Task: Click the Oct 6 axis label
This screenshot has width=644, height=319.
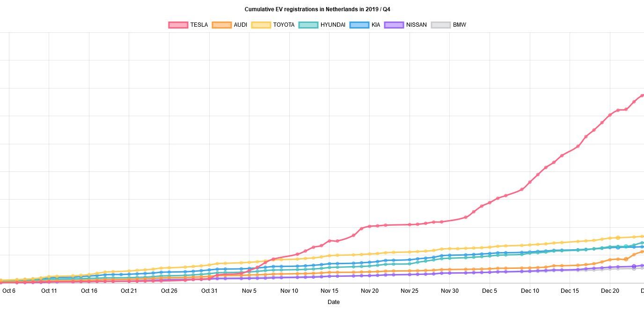Action: pos(9,291)
